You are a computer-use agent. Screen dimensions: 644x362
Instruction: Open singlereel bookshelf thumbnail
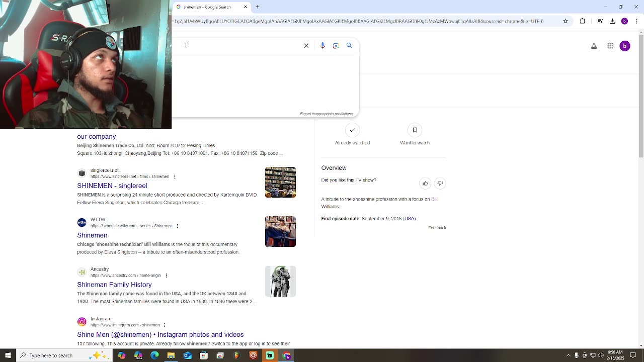[x=280, y=182]
